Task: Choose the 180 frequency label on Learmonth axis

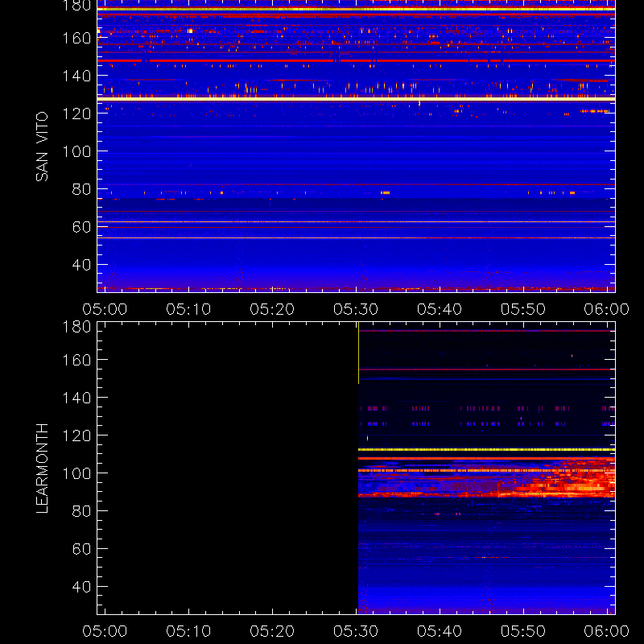Action: (76, 327)
